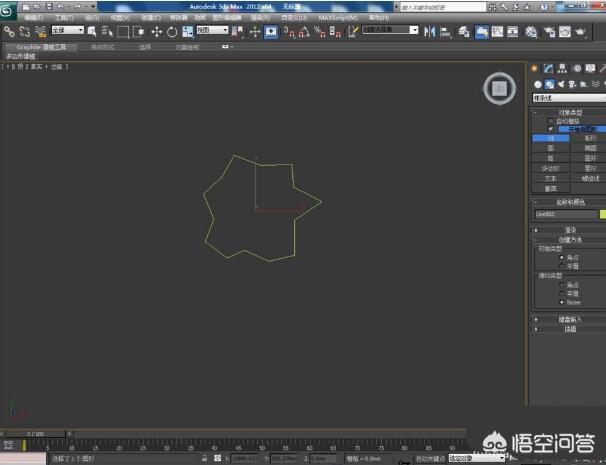
Task: Select the Select and Move tool
Action: (156, 32)
